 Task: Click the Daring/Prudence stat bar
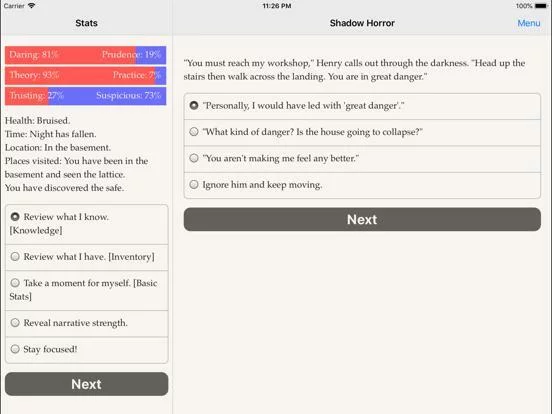86,55
